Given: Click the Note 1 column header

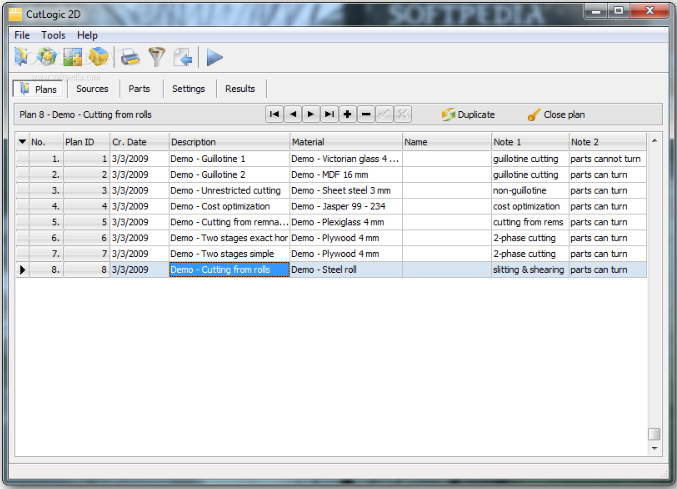Looking at the screenshot, I should click(530, 142).
